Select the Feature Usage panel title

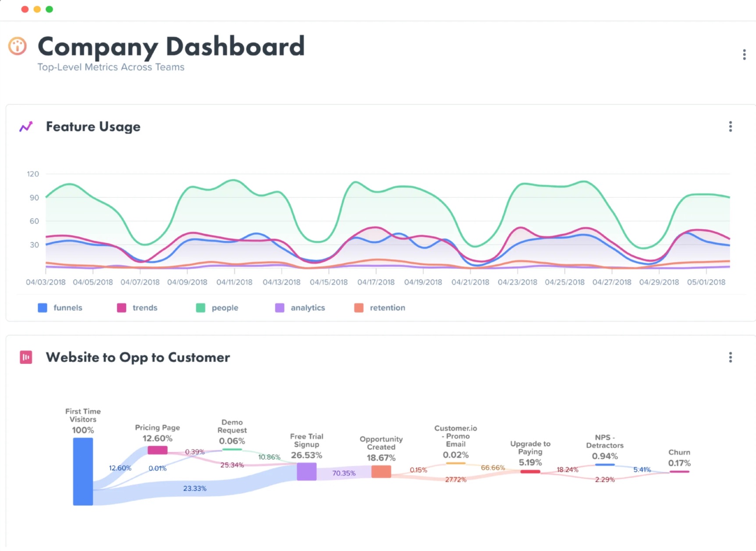[92, 126]
